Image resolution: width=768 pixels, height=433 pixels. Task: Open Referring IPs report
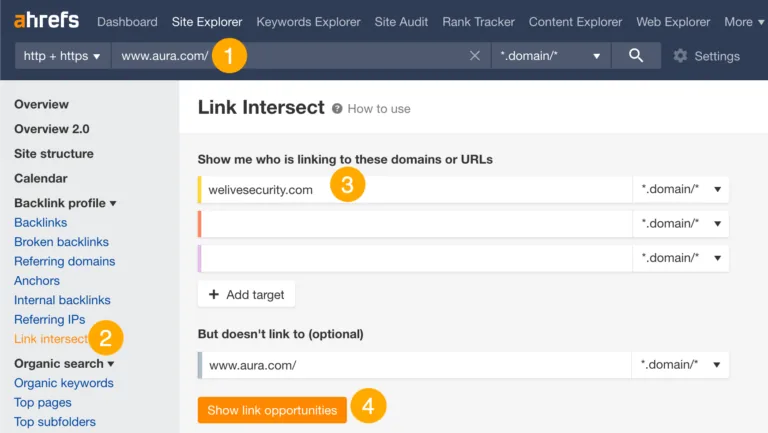49,319
